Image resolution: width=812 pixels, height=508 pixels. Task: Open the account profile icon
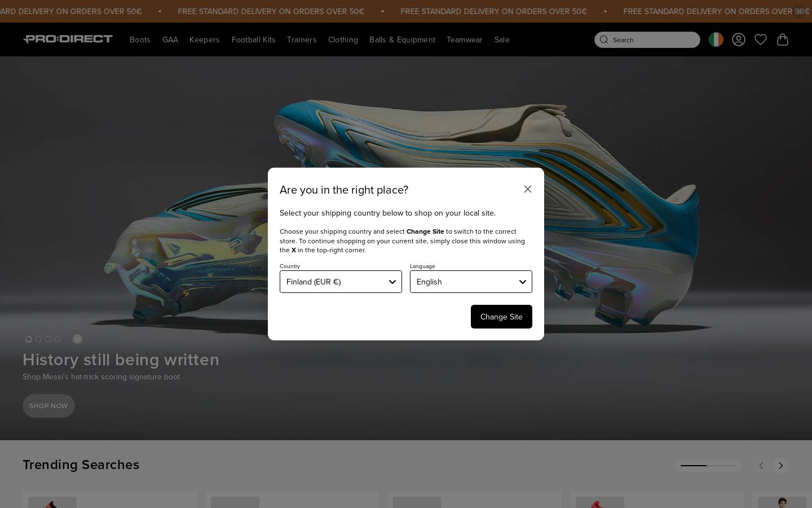pyautogui.click(x=739, y=40)
